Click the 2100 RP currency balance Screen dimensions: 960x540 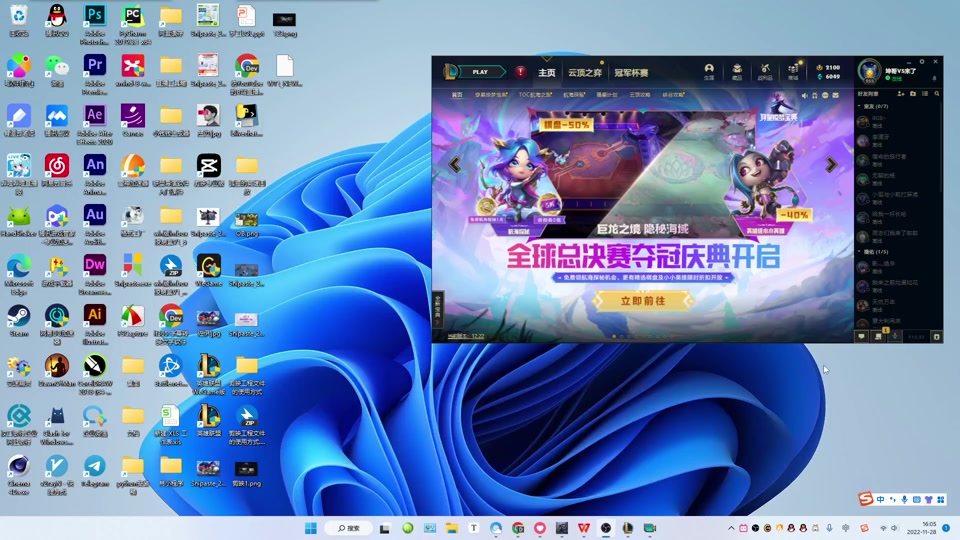[x=828, y=67]
